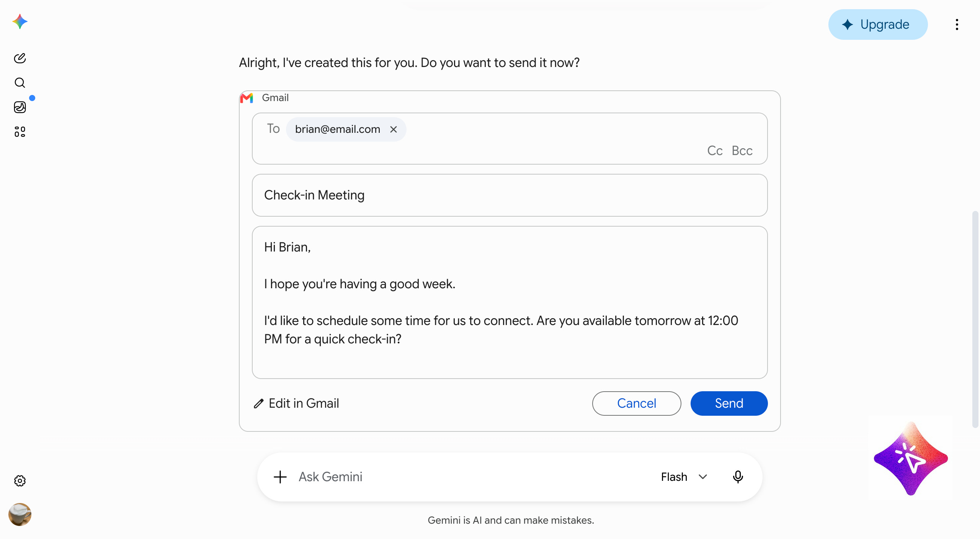Click the microphone voice input icon
Viewport: 980px width, 539px height.
(x=738, y=477)
